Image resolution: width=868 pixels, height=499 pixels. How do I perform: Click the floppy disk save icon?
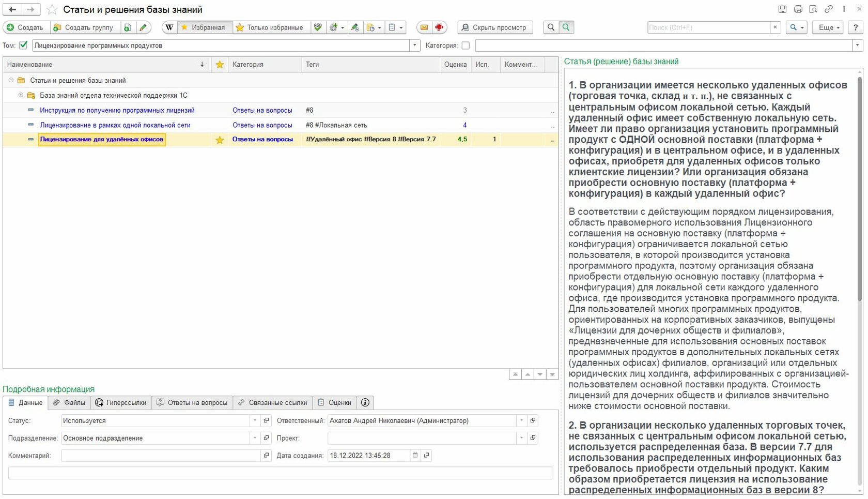(x=783, y=9)
